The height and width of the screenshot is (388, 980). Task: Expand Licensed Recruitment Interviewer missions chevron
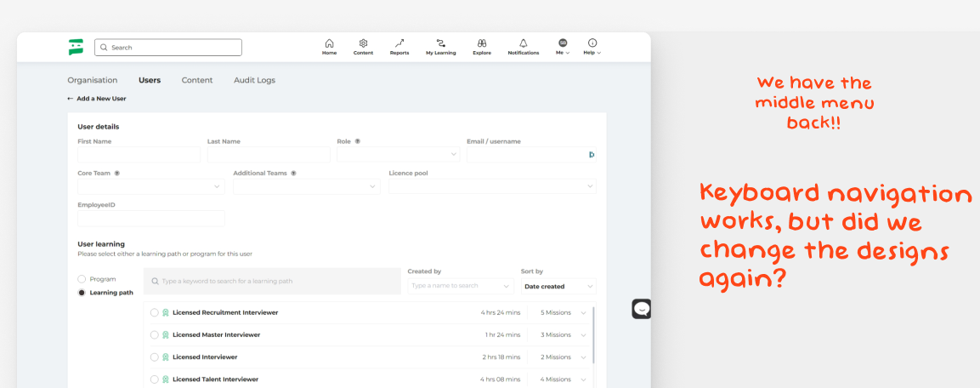[x=583, y=313]
